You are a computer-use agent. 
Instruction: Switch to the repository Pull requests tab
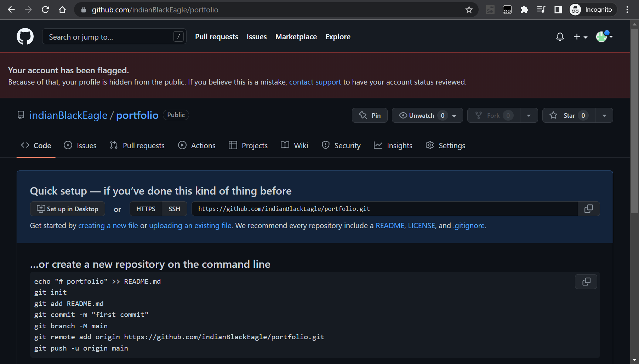pos(137,145)
